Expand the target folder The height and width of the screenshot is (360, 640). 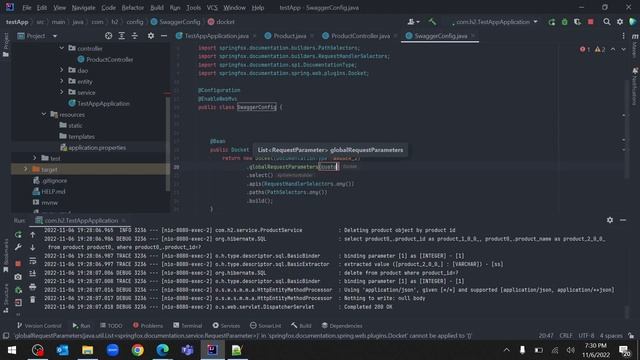tap(25, 169)
